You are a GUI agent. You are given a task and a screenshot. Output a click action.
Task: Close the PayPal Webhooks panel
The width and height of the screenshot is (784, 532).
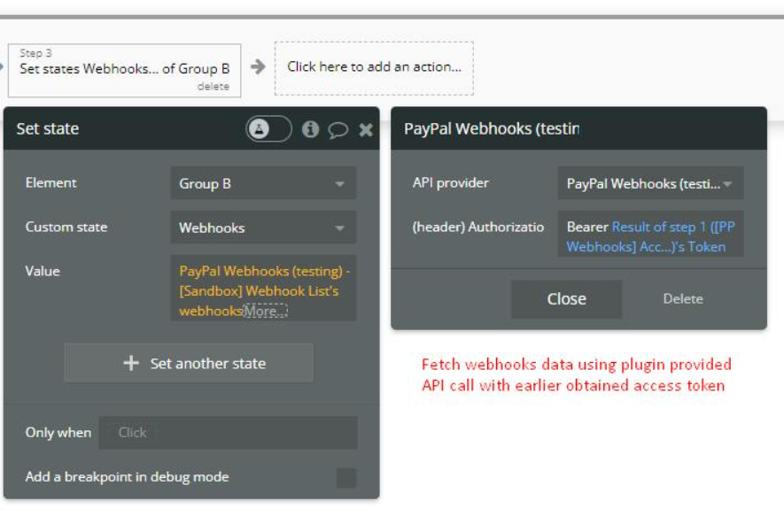point(566,298)
